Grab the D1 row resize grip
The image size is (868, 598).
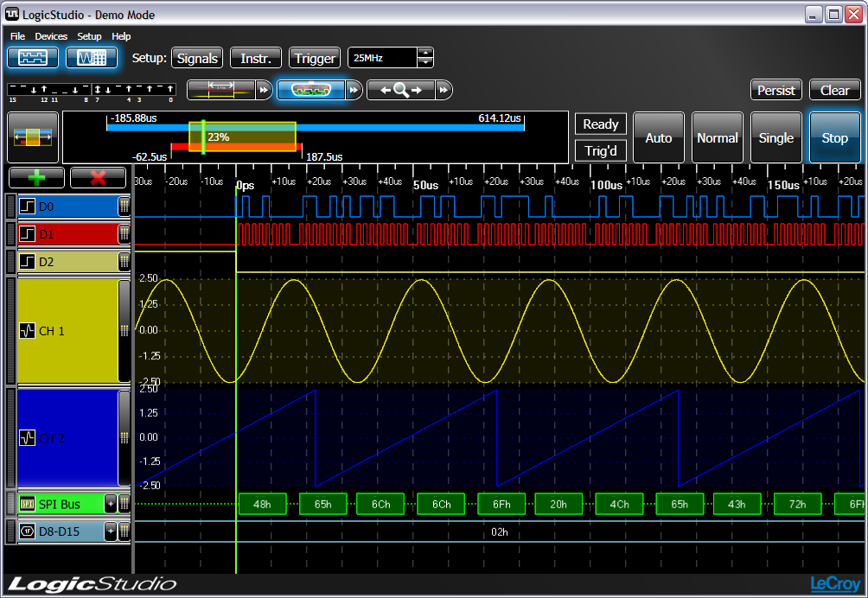point(124,234)
